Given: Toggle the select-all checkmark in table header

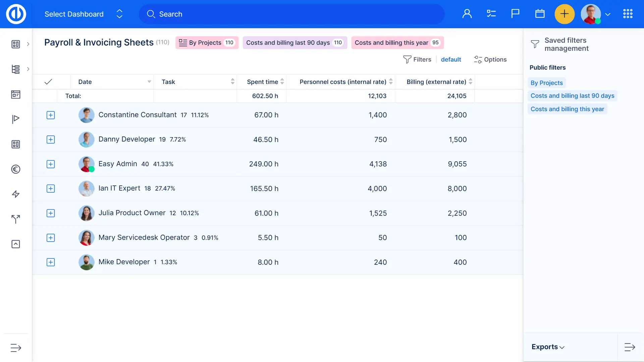Looking at the screenshot, I should (48, 82).
